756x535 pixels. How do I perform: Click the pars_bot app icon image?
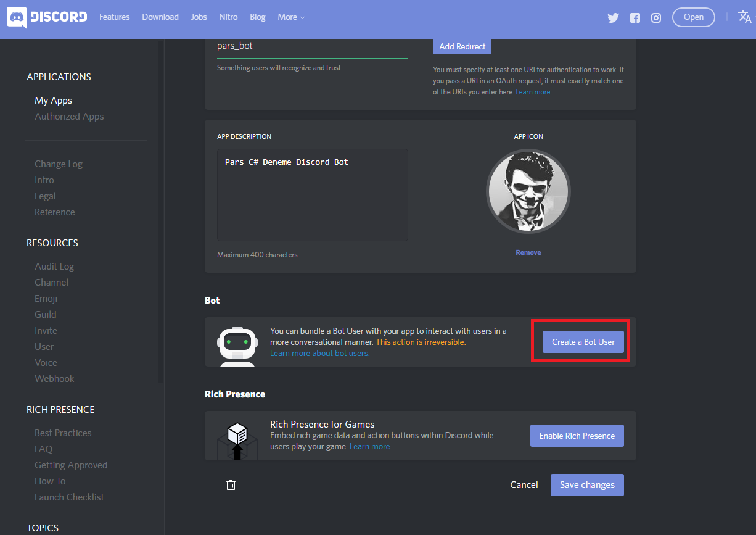pyautogui.click(x=528, y=191)
